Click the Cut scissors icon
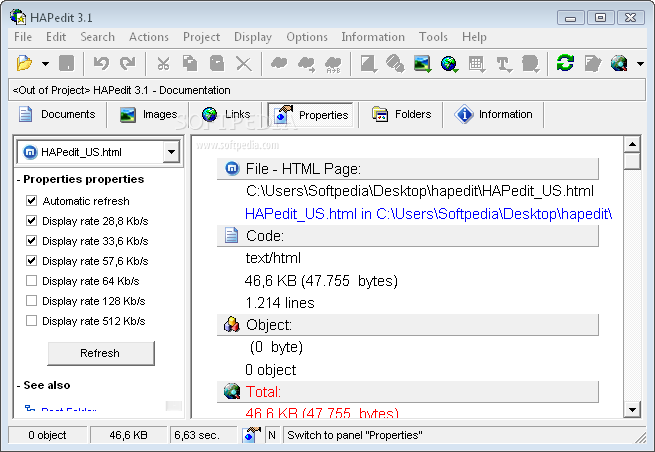Image resolution: width=655 pixels, height=452 pixels. coord(163,63)
